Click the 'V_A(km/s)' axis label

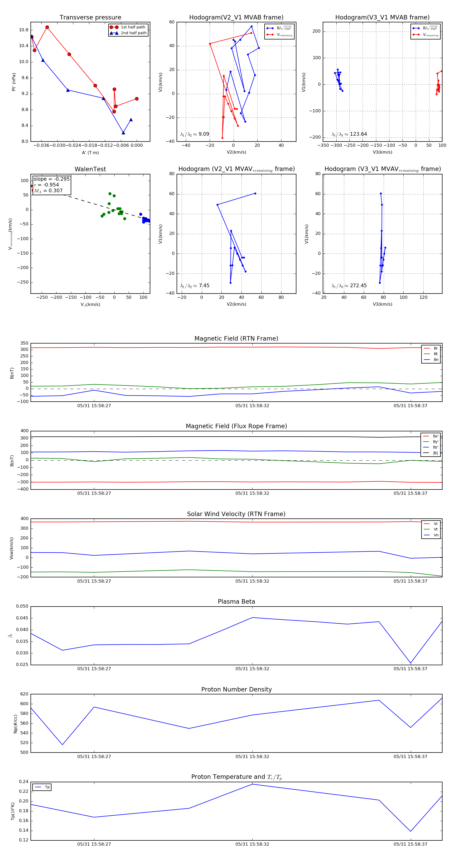pyautogui.click(x=90, y=305)
